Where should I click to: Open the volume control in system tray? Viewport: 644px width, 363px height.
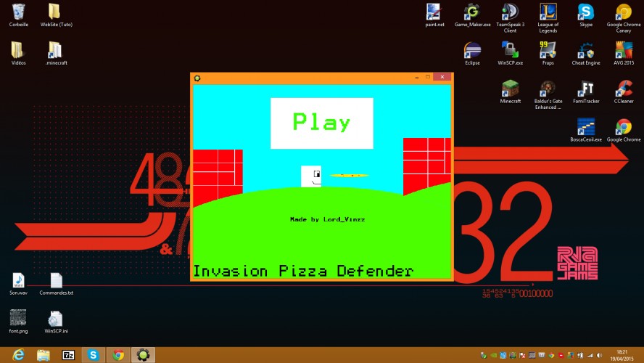coord(599,355)
